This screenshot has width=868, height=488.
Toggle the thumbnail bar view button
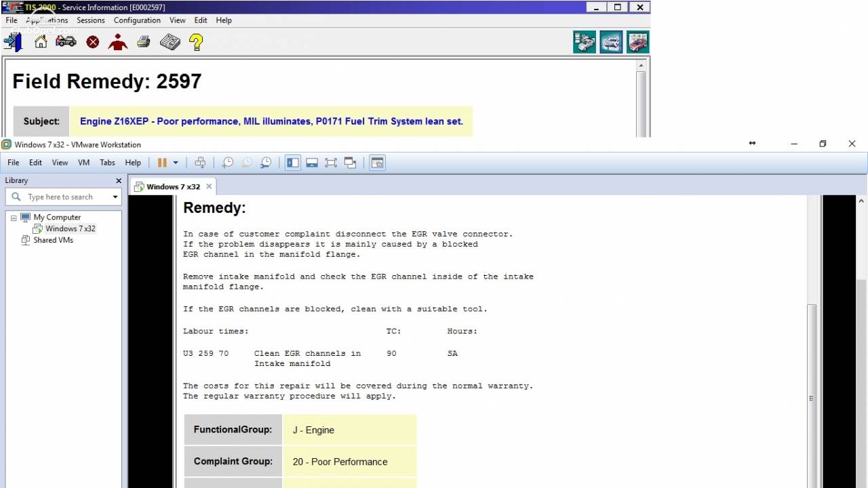click(x=312, y=163)
